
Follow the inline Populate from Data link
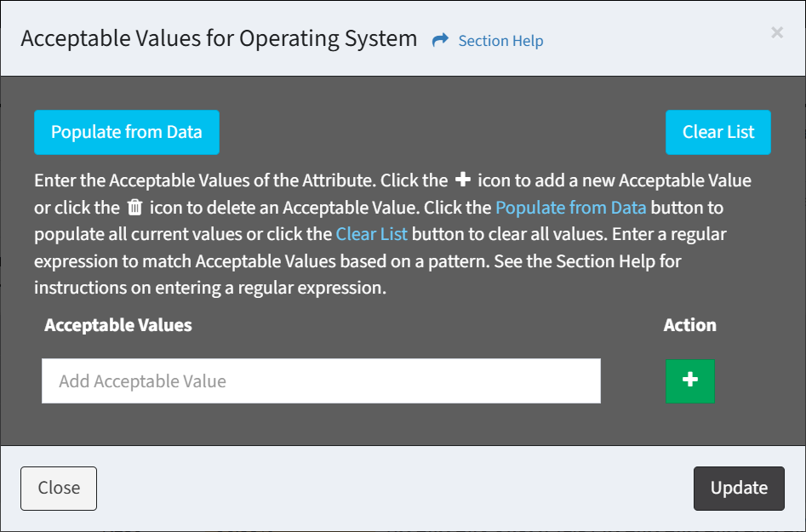point(570,208)
